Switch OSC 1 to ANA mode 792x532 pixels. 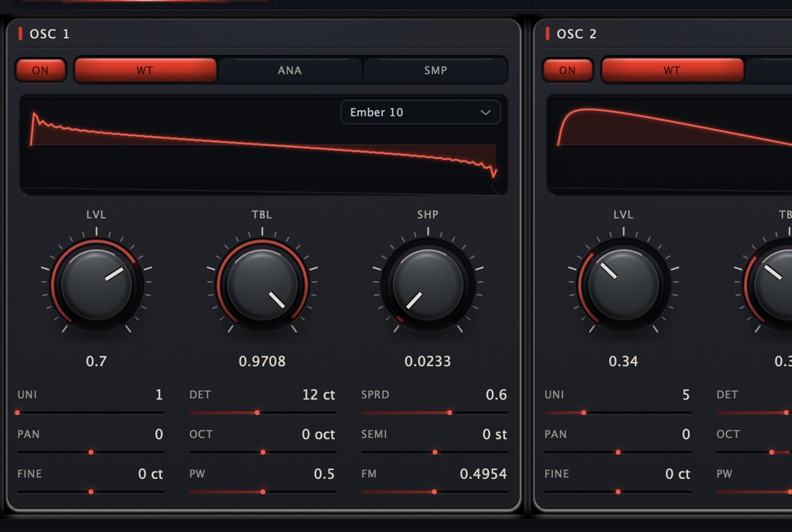pyautogui.click(x=290, y=71)
